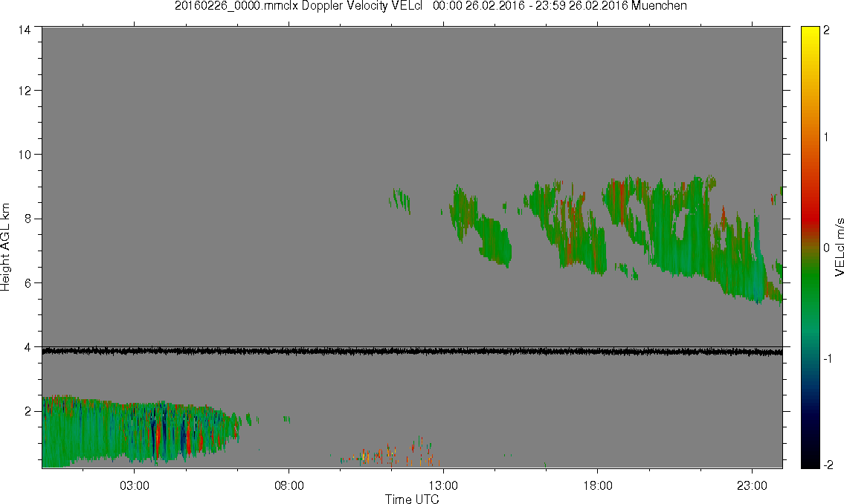Click the 08:00 time tick label

(289, 485)
